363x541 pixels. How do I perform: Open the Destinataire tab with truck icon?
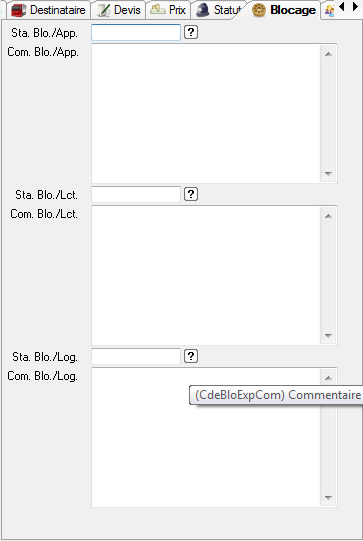[48, 10]
